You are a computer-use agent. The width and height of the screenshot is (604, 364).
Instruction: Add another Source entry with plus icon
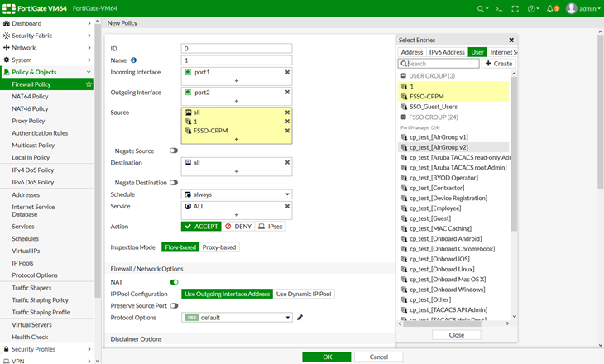(x=237, y=139)
